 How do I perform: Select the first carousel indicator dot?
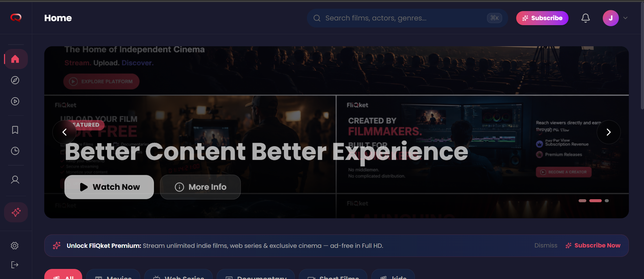coord(582,201)
